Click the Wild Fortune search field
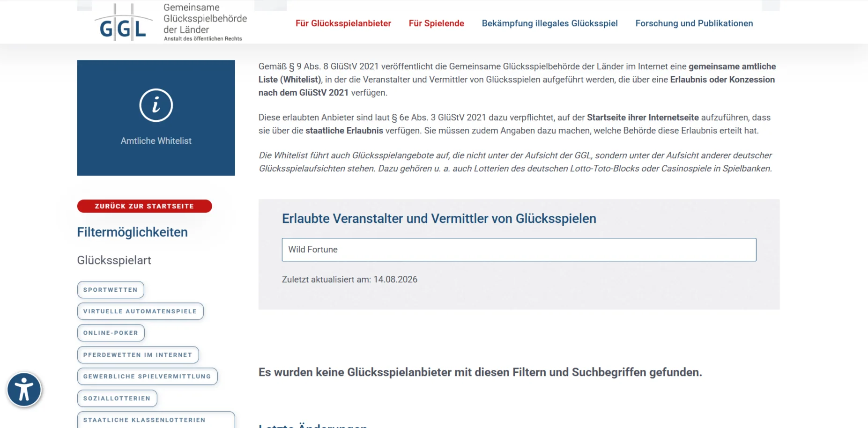 click(x=519, y=250)
